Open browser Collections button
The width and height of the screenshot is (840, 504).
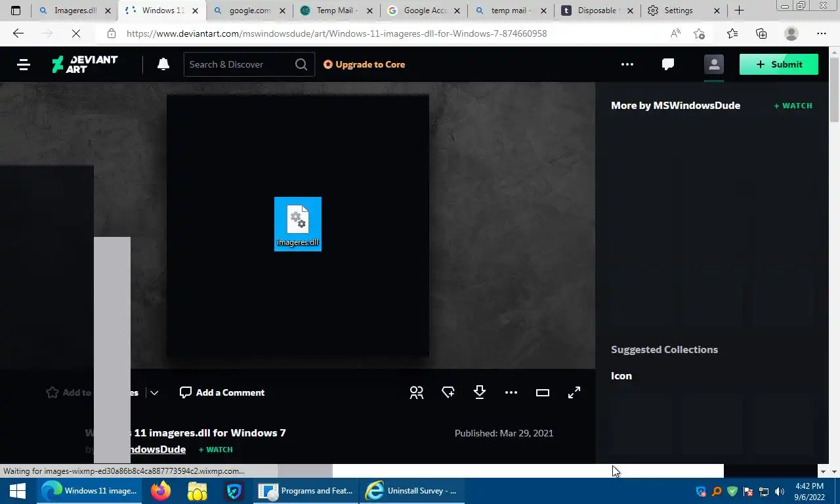click(x=761, y=33)
